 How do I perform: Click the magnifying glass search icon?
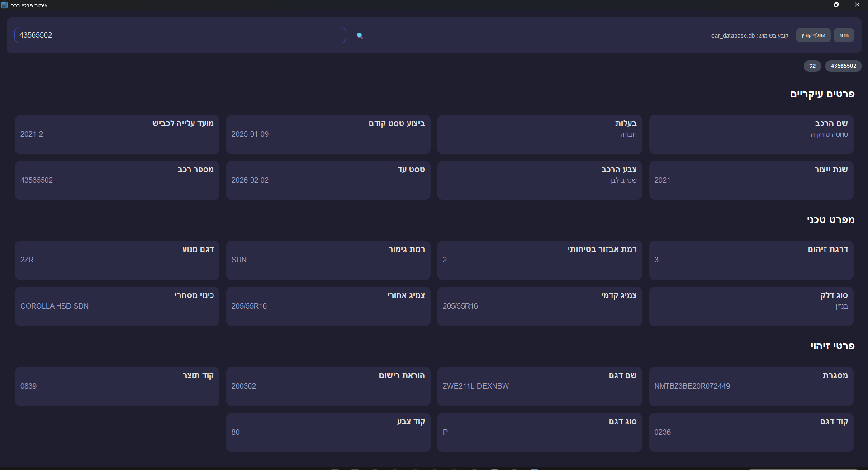360,35
